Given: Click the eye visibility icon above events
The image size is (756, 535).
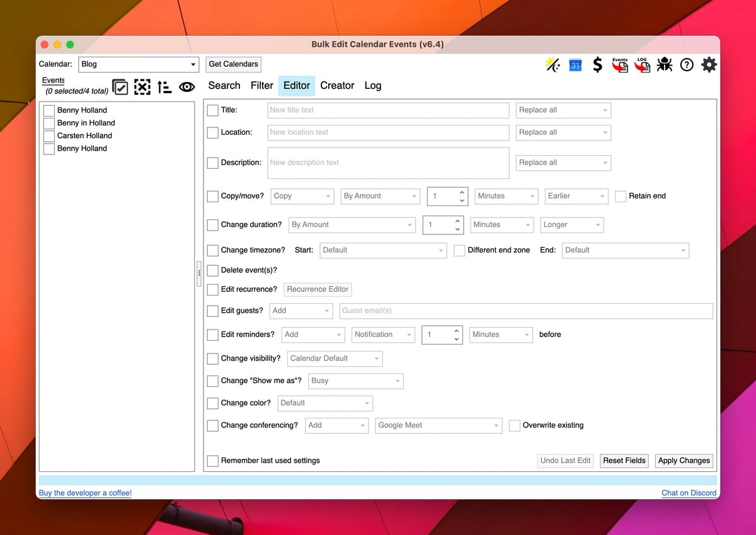Looking at the screenshot, I should 186,87.
